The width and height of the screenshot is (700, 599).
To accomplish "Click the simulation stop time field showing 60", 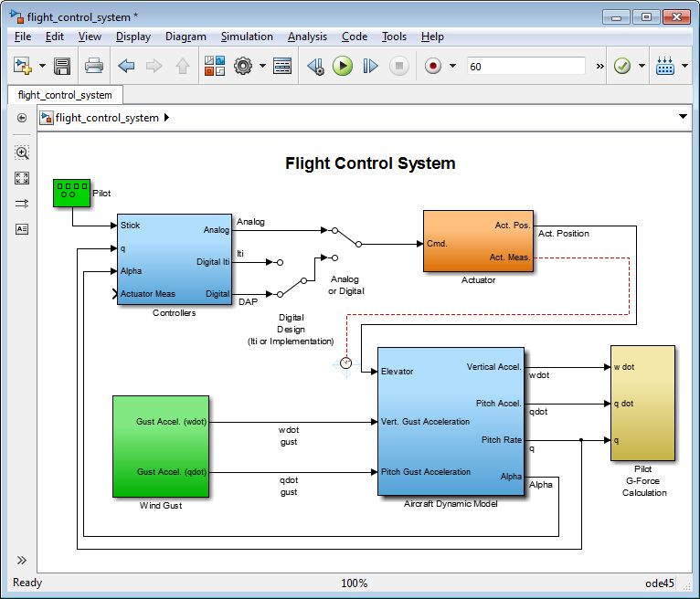I will (525, 66).
